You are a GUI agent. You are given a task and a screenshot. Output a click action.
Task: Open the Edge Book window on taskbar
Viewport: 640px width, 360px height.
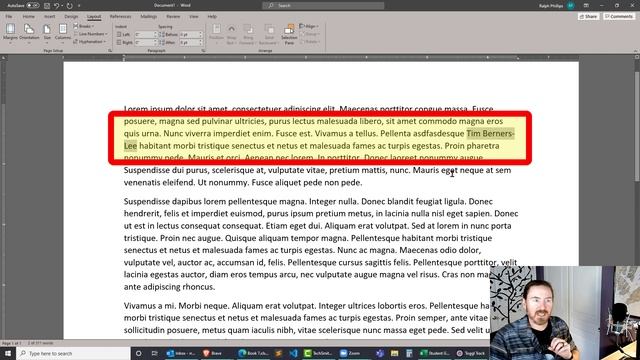[253, 353]
